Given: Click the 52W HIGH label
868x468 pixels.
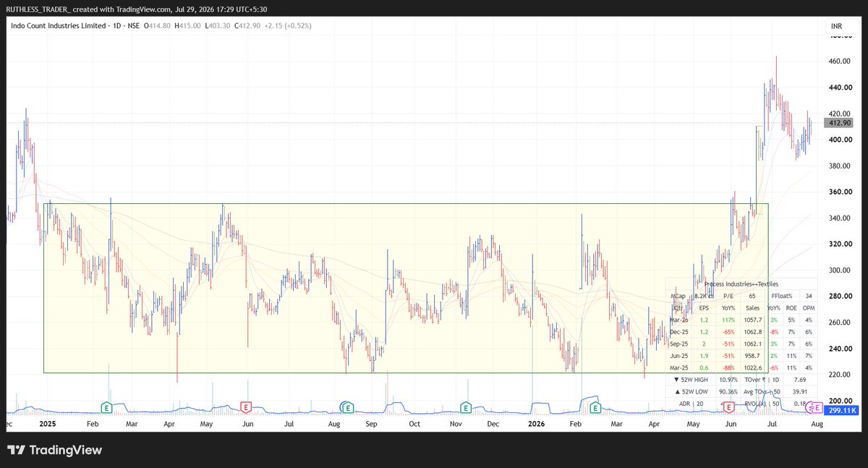Looking at the screenshot, I should pos(689,380).
